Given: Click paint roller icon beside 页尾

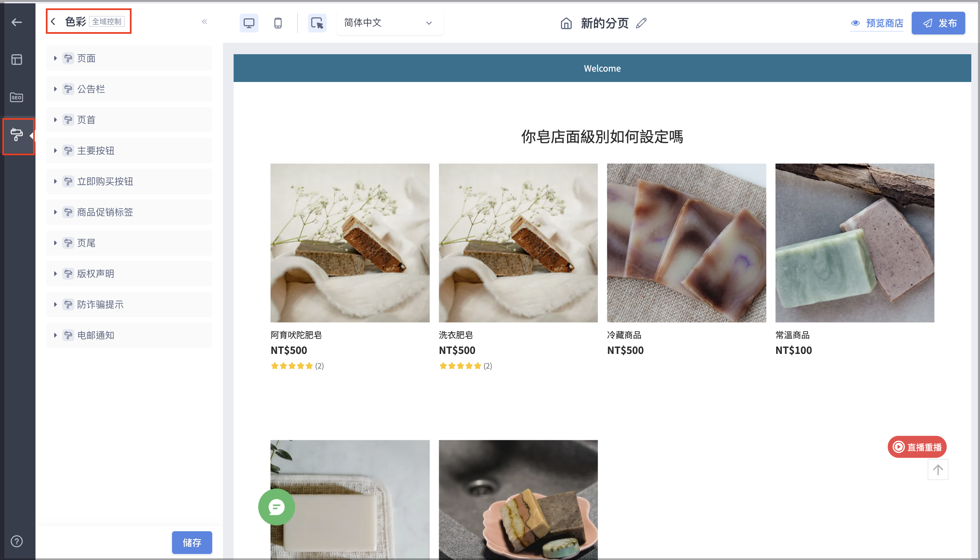Looking at the screenshot, I should click(x=68, y=243).
